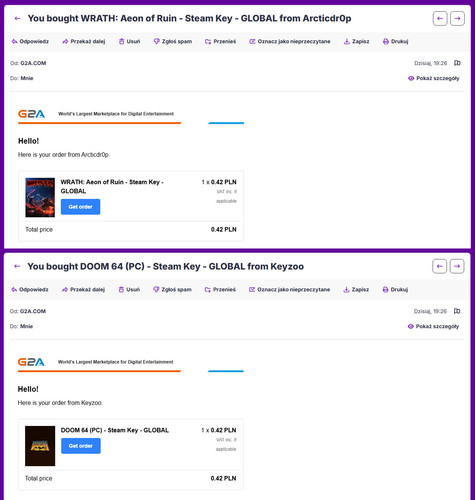Image resolution: width=475 pixels, height=500 pixels.
Task: Go back from the DOOM 64 email
Action: pos(17,266)
